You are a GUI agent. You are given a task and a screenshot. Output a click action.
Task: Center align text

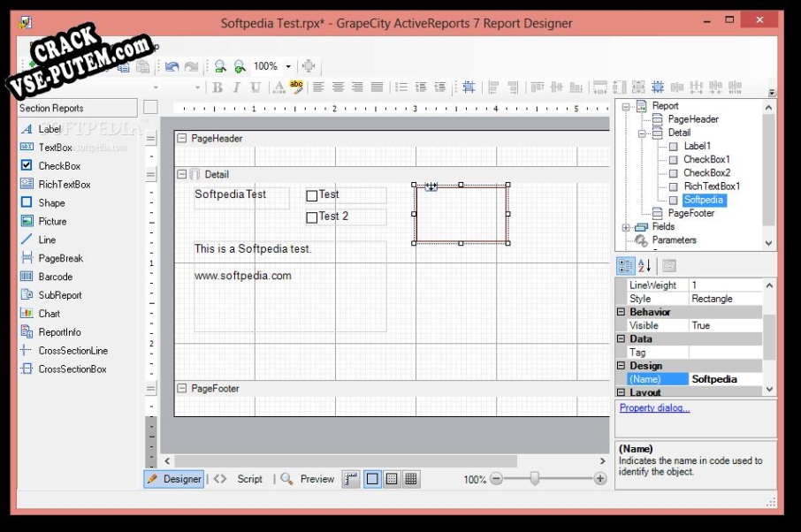coord(338,87)
